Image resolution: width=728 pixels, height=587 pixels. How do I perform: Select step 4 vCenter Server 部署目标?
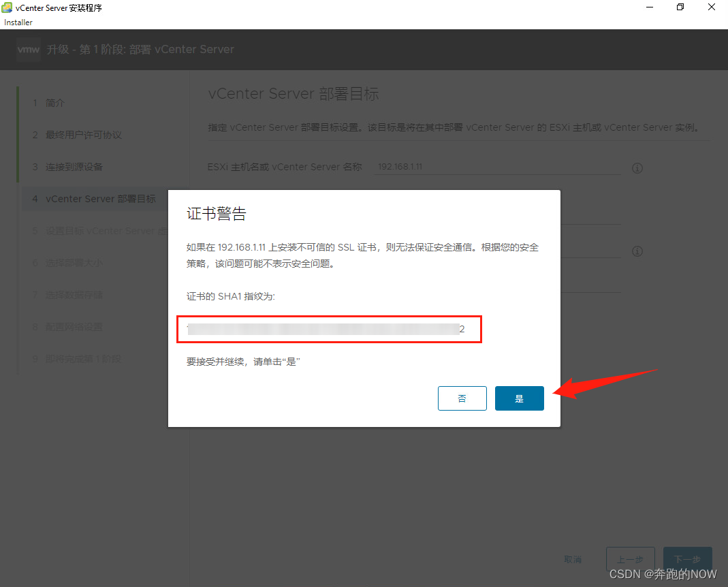94,199
